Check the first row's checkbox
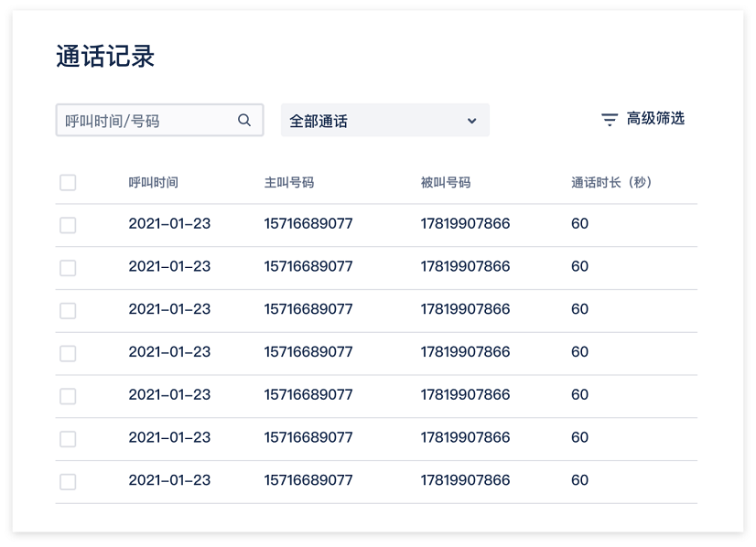The image size is (756, 547). pyautogui.click(x=68, y=224)
